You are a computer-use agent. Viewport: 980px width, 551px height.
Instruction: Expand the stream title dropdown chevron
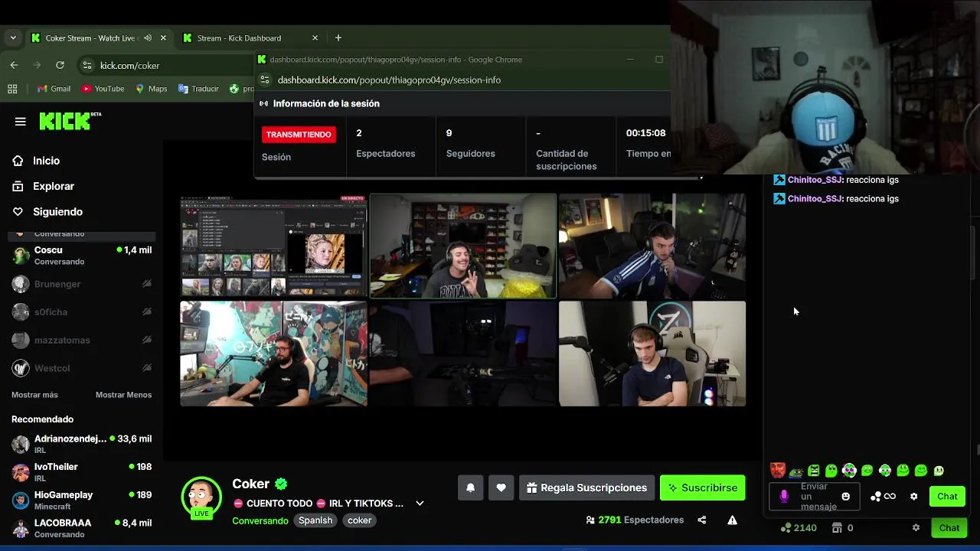point(420,504)
